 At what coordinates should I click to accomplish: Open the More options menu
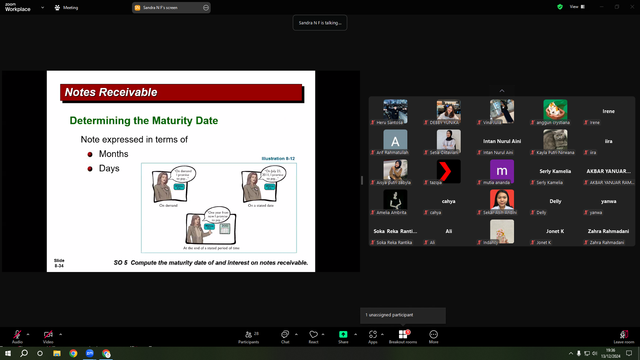[433, 337]
